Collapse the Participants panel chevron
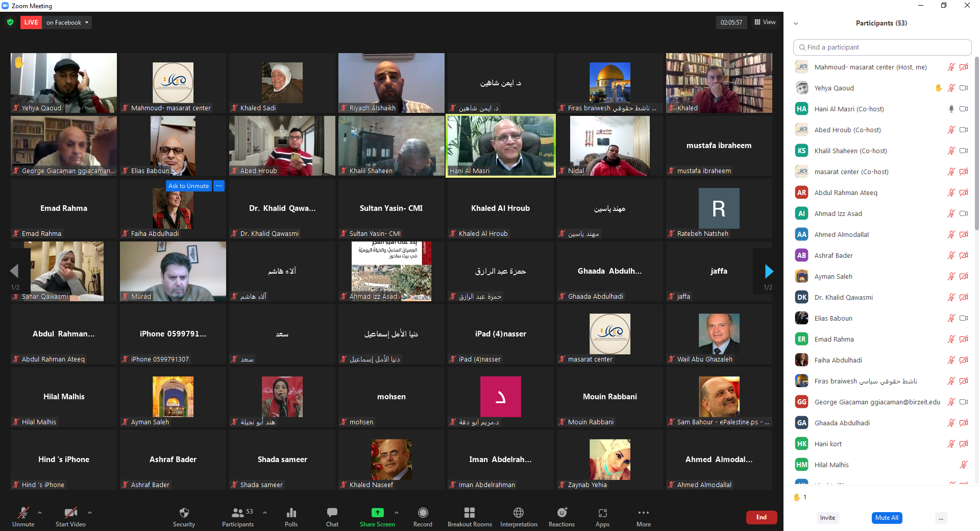 click(796, 23)
